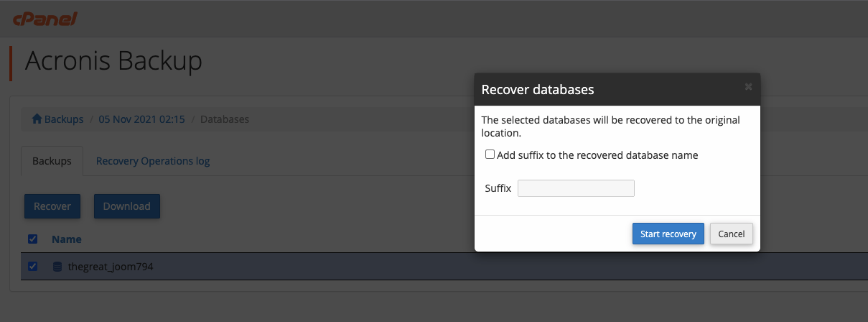Go to Backups via breadcrumb link
Screen dimensions: 868x322
pos(64,119)
